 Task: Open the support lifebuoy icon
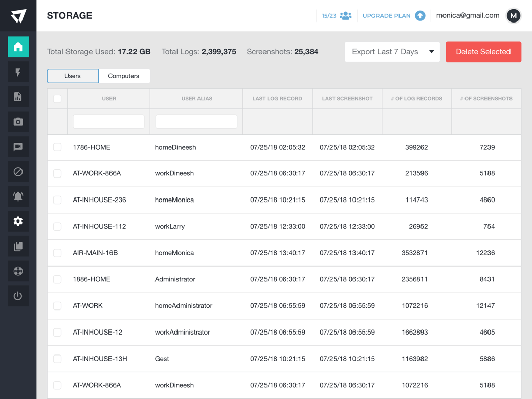[18, 271]
